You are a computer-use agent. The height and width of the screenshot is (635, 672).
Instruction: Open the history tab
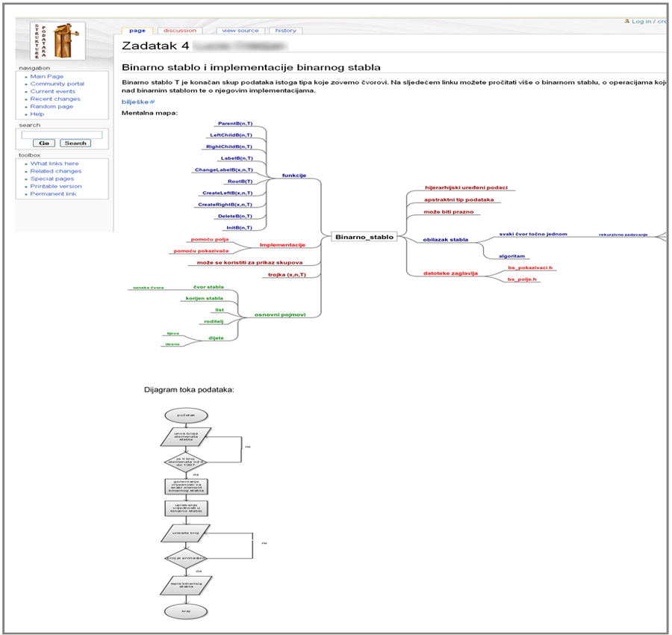tap(285, 31)
